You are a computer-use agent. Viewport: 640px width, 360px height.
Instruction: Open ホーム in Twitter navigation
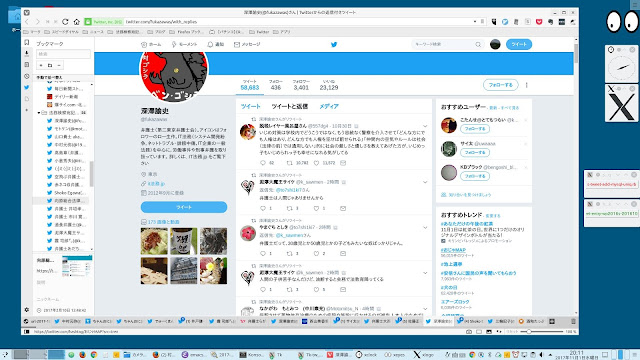tap(151, 44)
